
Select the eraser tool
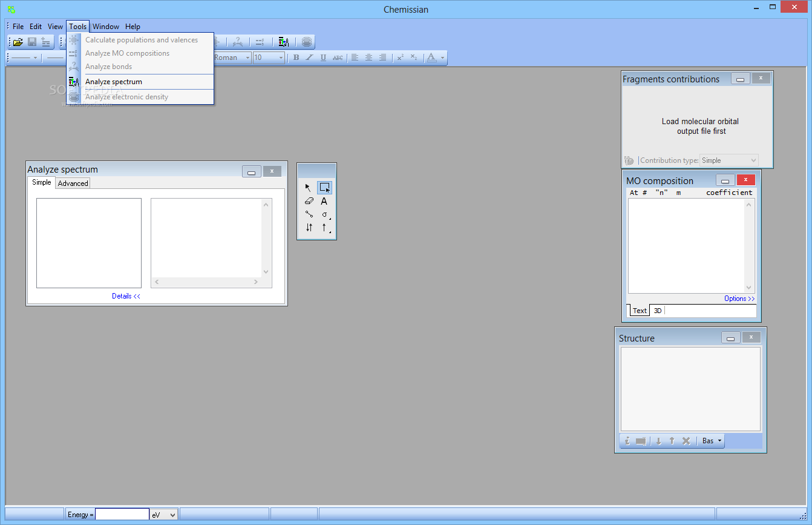(x=309, y=201)
